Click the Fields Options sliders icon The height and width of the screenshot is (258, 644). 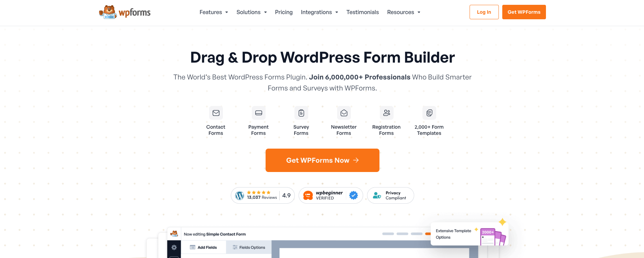tap(235, 247)
